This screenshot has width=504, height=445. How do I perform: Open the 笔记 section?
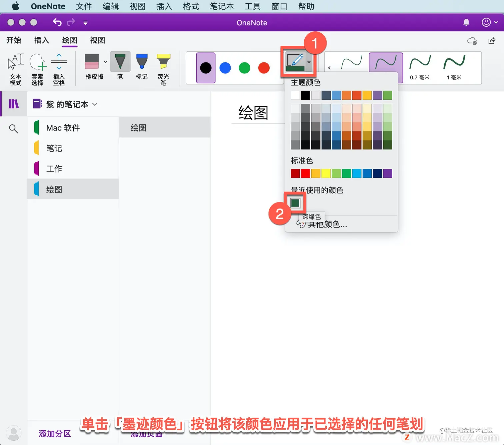(x=73, y=148)
